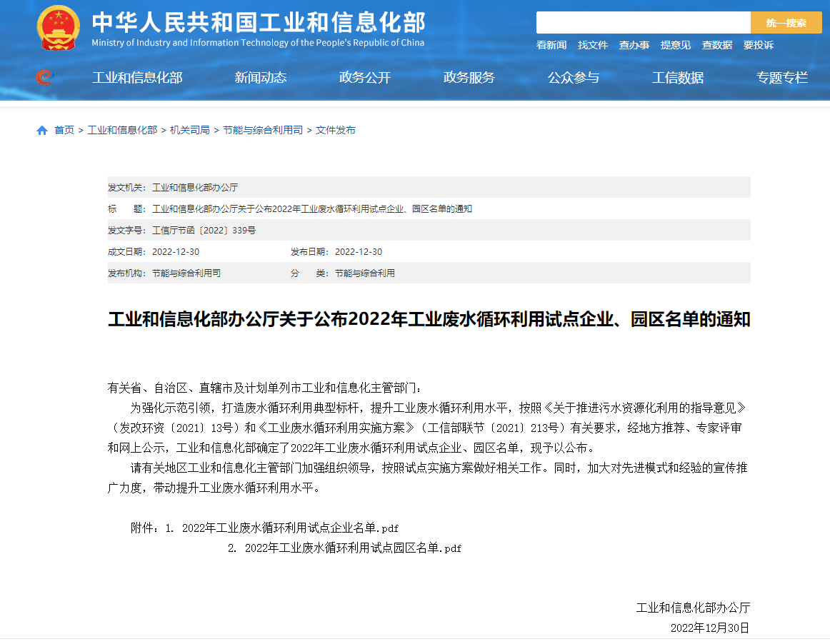Open 工业和信息化部 breadcrumb link

coord(122,130)
